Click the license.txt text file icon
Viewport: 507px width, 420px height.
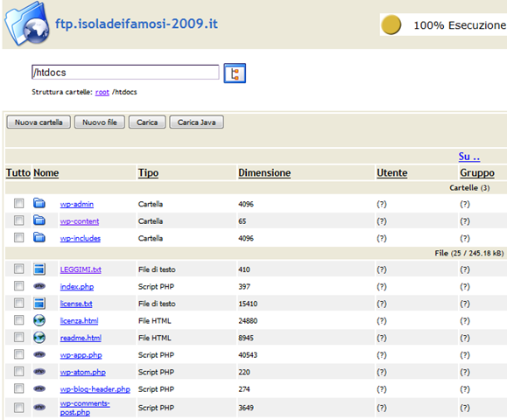coord(39,303)
